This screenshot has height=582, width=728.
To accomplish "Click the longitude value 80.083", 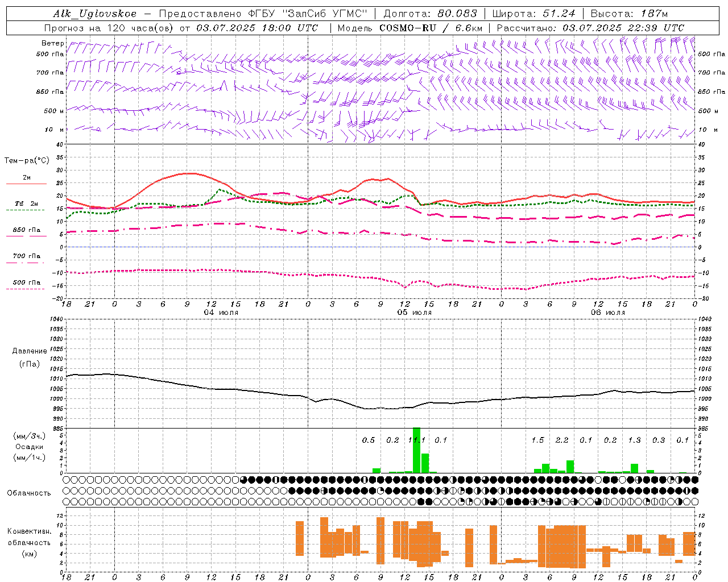I will pyautogui.click(x=456, y=14).
